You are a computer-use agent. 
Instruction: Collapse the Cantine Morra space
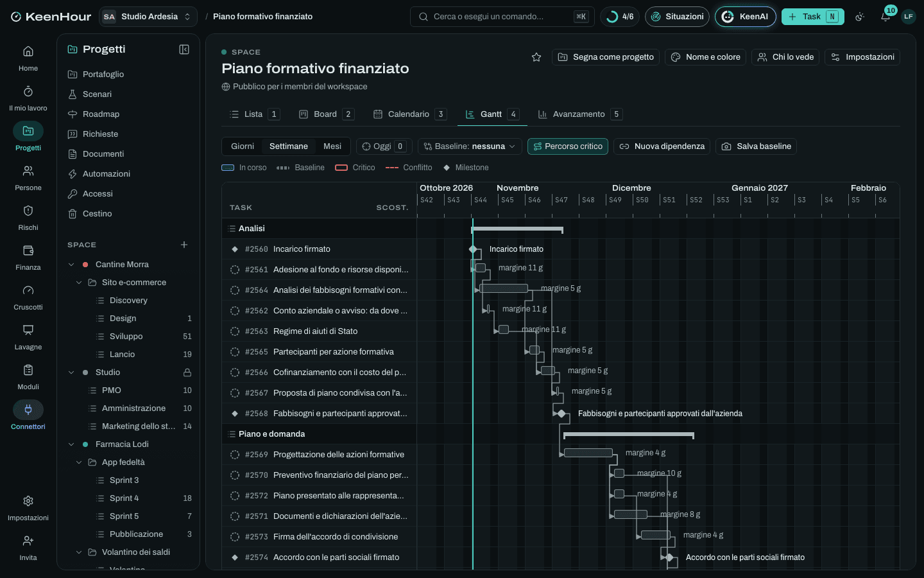tap(71, 265)
